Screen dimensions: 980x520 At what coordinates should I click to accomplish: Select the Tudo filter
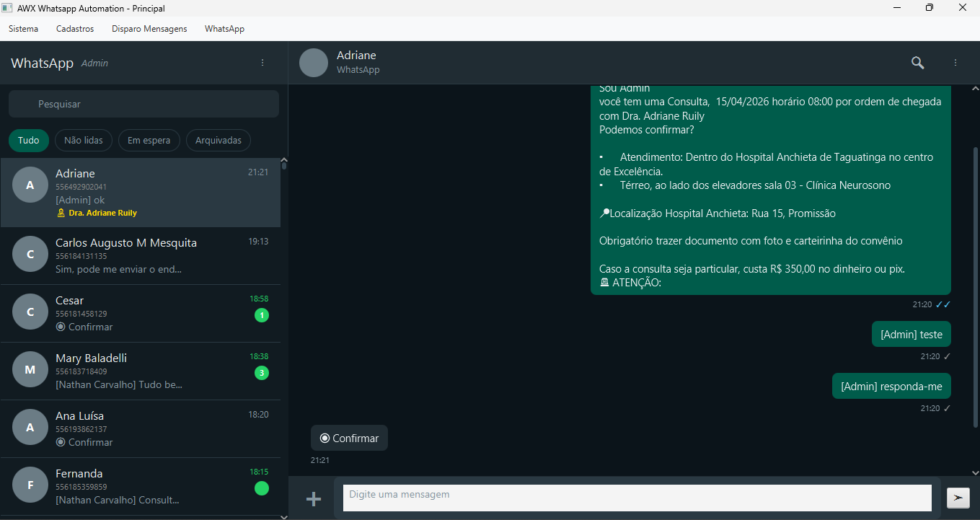pos(29,140)
